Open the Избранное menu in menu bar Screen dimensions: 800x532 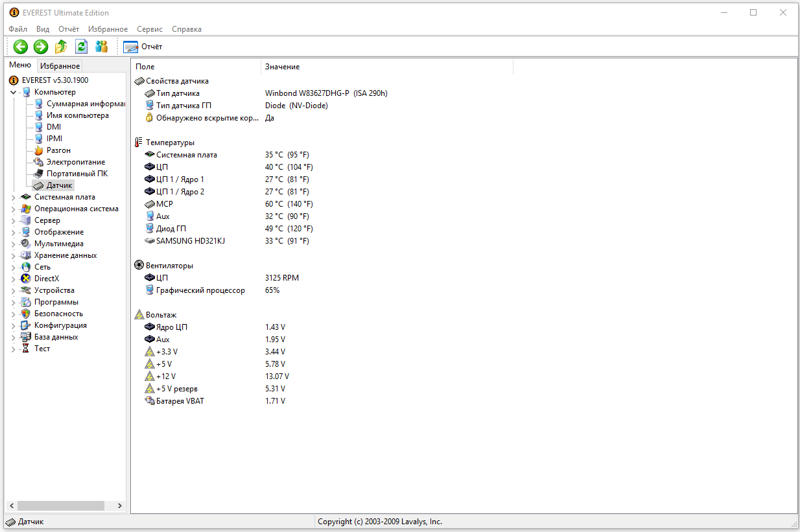(x=108, y=29)
